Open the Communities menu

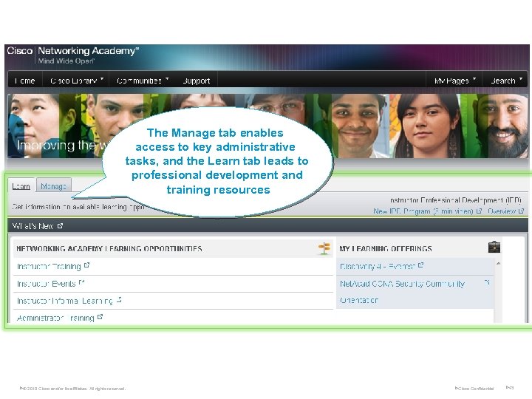(139, 81)
